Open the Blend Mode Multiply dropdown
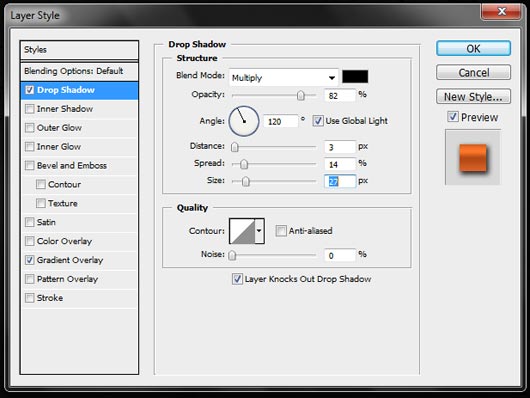This screenshot has height=398, width=530. coord(283,78)
